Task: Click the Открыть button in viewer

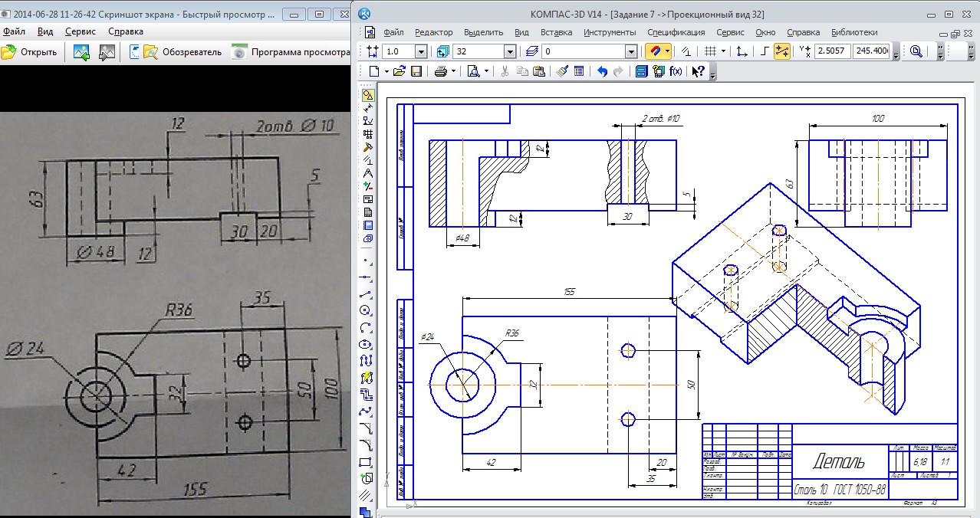Action: tap(30, 52)
